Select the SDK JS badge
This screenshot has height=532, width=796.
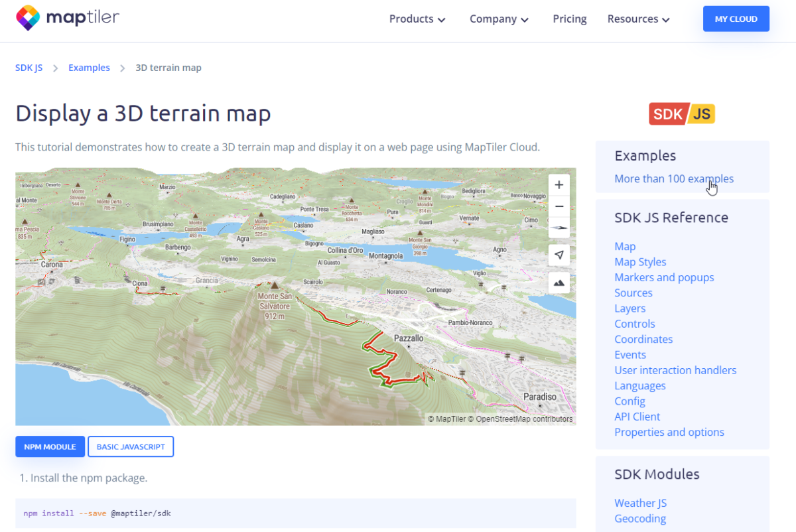pos(681,113)
